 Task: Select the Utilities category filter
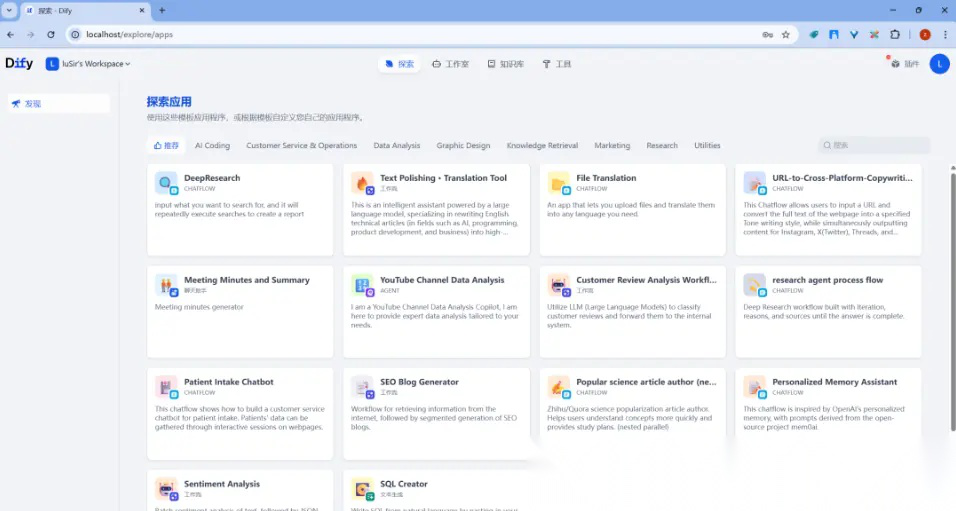coord(707,145)
